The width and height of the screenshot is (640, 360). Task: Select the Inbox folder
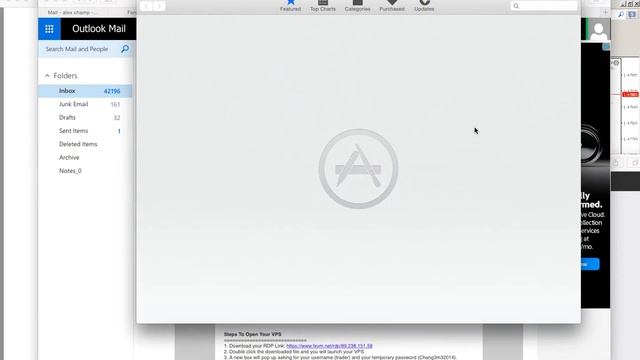(85, 91)
